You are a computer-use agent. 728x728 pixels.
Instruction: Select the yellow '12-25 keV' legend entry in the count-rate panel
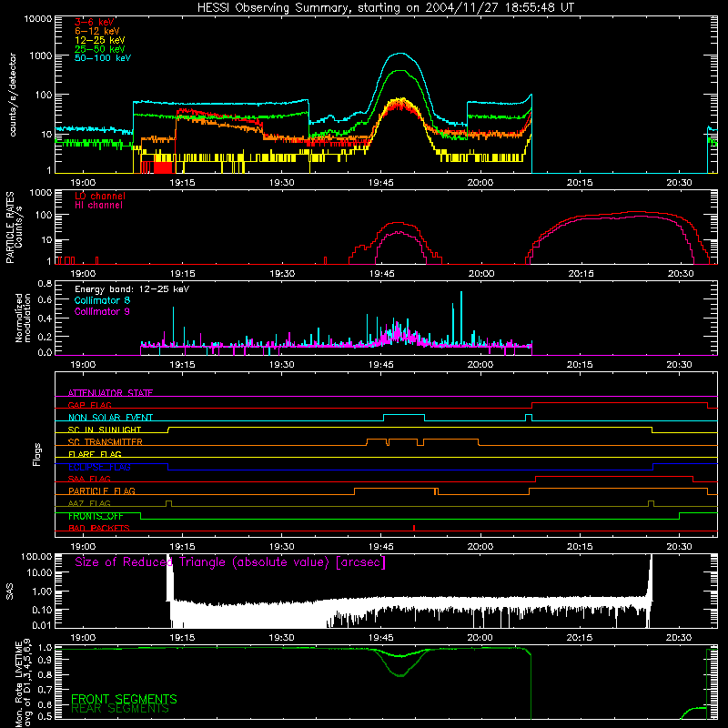(x=100, y=40)
